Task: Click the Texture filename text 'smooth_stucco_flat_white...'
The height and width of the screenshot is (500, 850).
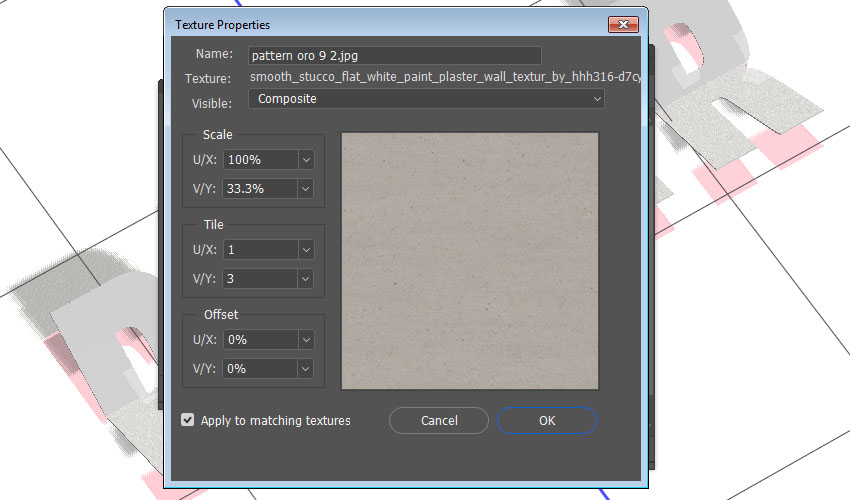Action: [x=445, y=77]
